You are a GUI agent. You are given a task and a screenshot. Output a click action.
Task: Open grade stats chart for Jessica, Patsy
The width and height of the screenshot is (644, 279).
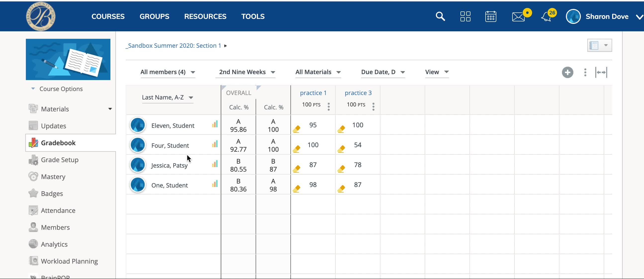tap(215, 164)
